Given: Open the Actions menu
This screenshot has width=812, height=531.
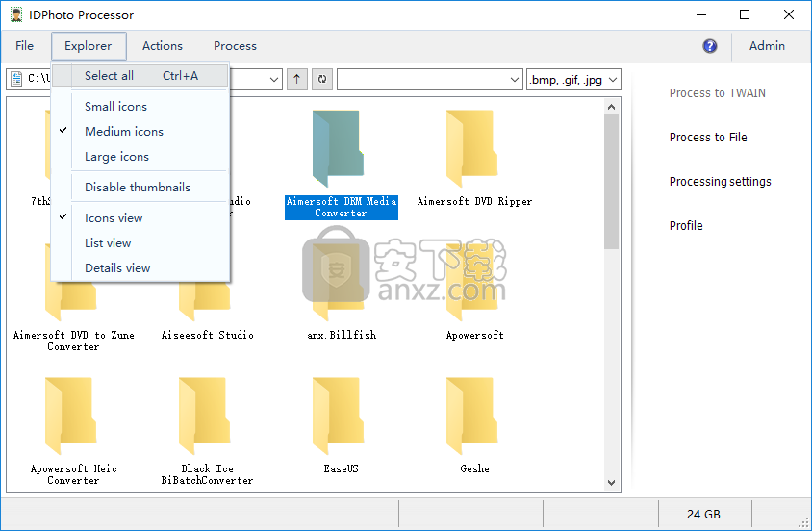Looking at the screenshot, I should click(x=163, y=45).
